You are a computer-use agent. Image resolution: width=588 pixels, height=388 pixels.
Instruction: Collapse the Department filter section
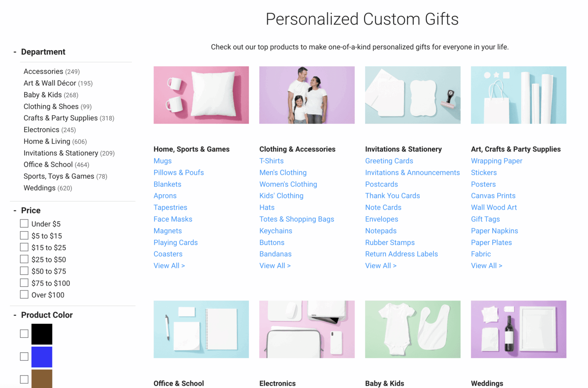[15, 52]
